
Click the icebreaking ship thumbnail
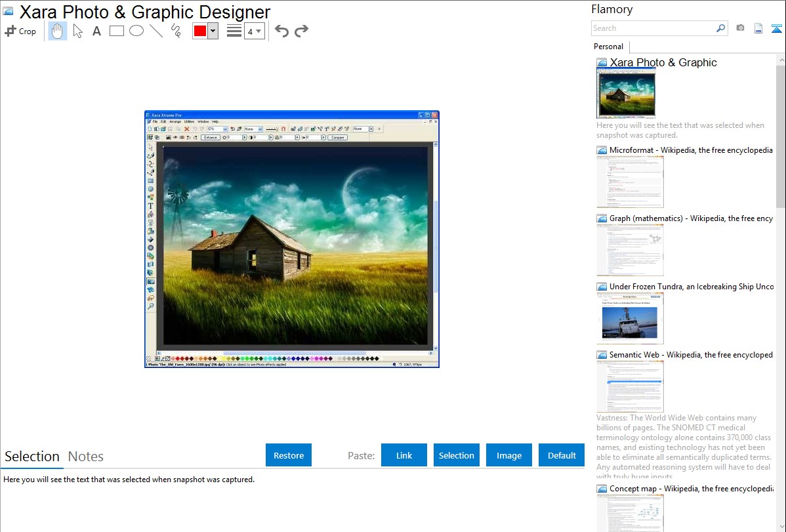[630, 318]
